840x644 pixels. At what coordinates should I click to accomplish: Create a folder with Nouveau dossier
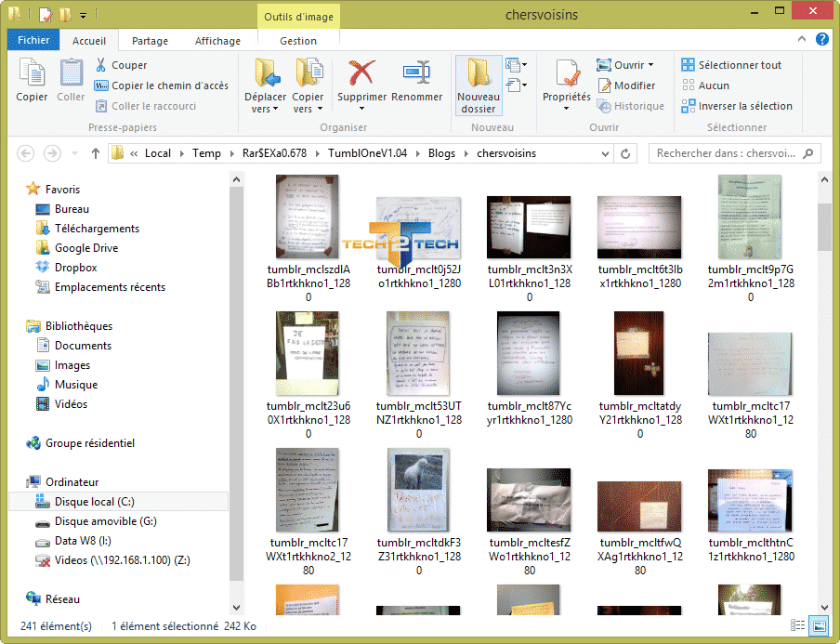[x=479, y=85]
